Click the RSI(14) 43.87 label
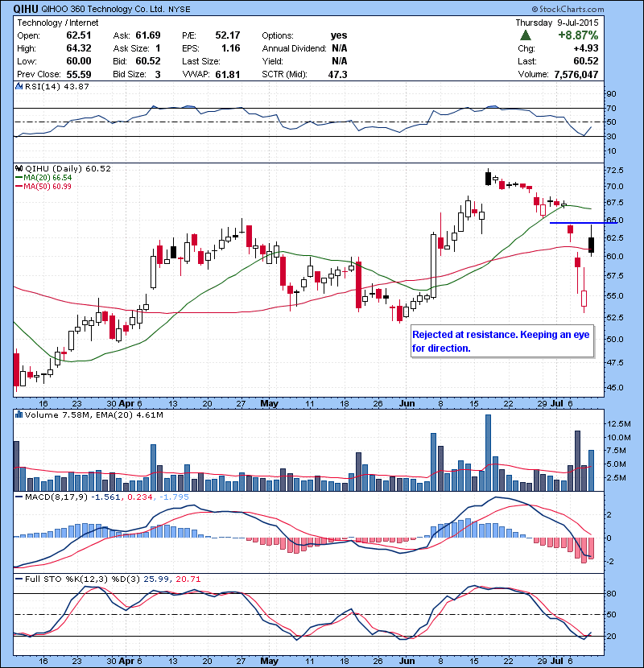The height and width of the screenshot is (668, 644). (56, 86)
